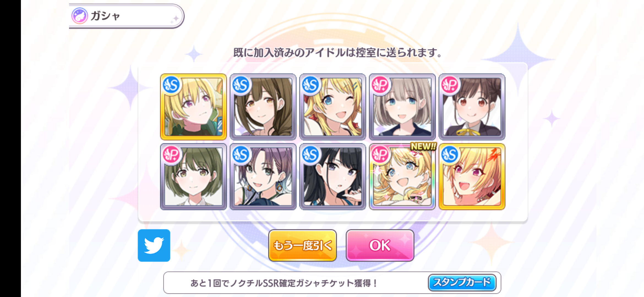Image resolution: width=644 pixels, height=297 pixels.
Task: Select the brown long-haired idol card
Action: coord(263,107)
